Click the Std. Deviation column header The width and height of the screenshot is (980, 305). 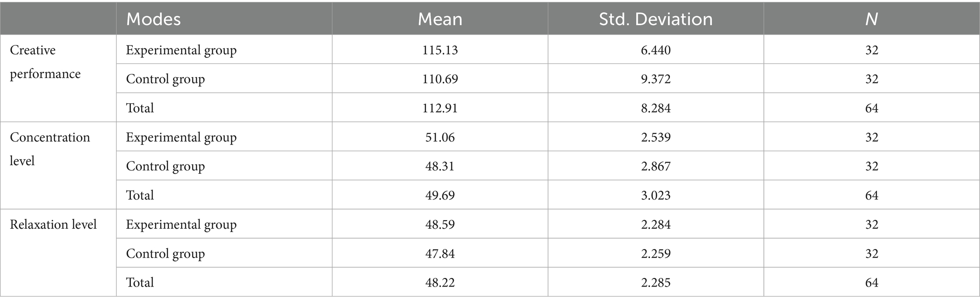pos(656,19)
